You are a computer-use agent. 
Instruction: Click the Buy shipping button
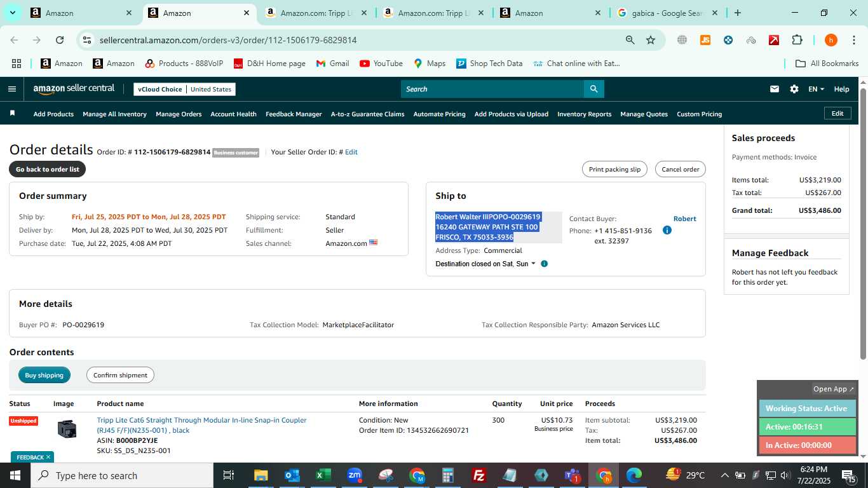[44, 375]
